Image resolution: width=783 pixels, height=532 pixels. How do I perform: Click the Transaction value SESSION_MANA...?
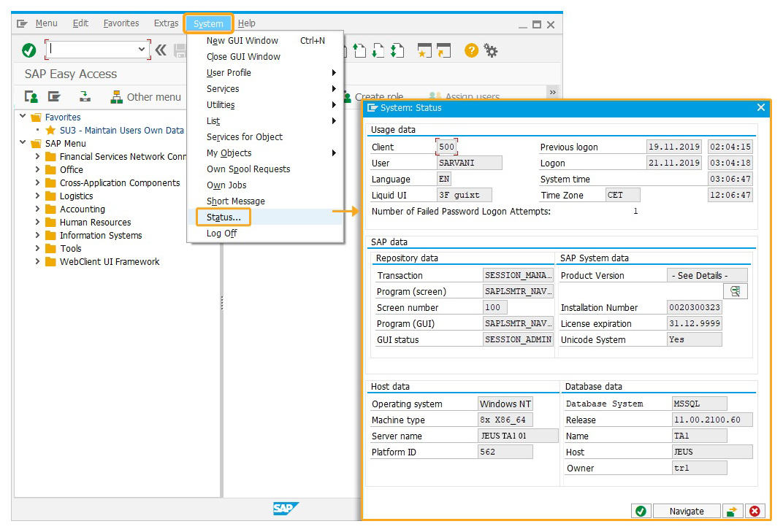pos(518,275)
